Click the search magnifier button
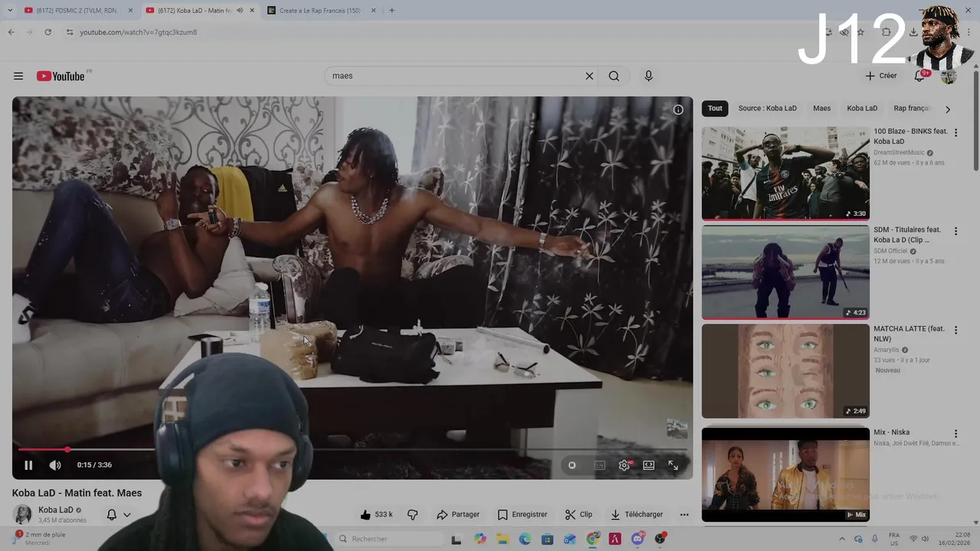Image resolution: width=980 pixels, height=551 pixels. click(614, 76)
